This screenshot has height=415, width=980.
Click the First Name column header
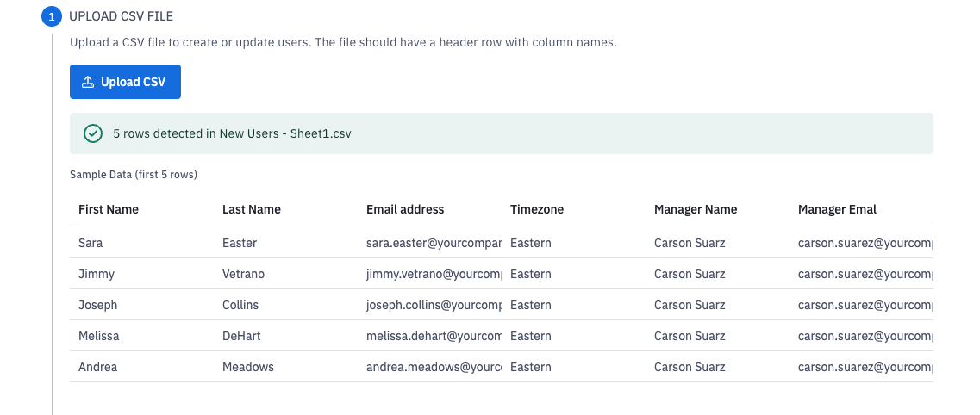point(109,210)
